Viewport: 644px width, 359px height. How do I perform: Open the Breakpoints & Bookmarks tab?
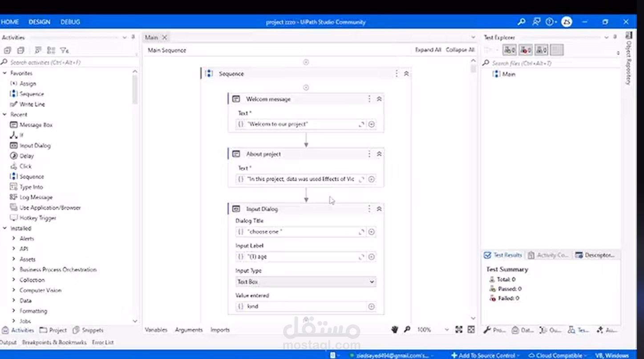coord(54,342)
